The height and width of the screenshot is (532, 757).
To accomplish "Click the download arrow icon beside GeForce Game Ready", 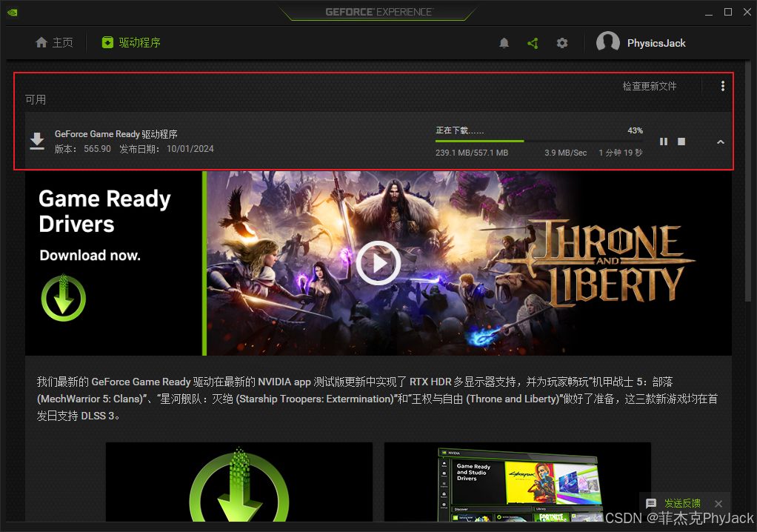I will [37, 141].
